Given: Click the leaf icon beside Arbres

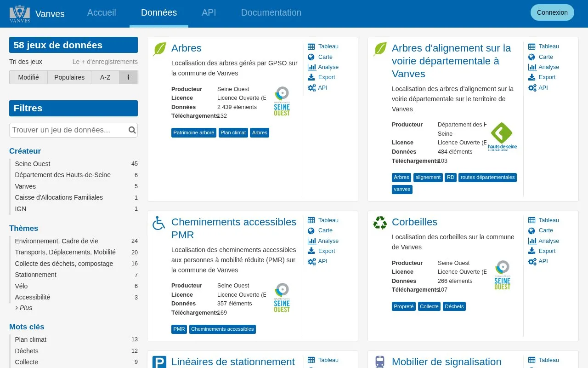Looking at the screenshot, I should tap(159, 49).
